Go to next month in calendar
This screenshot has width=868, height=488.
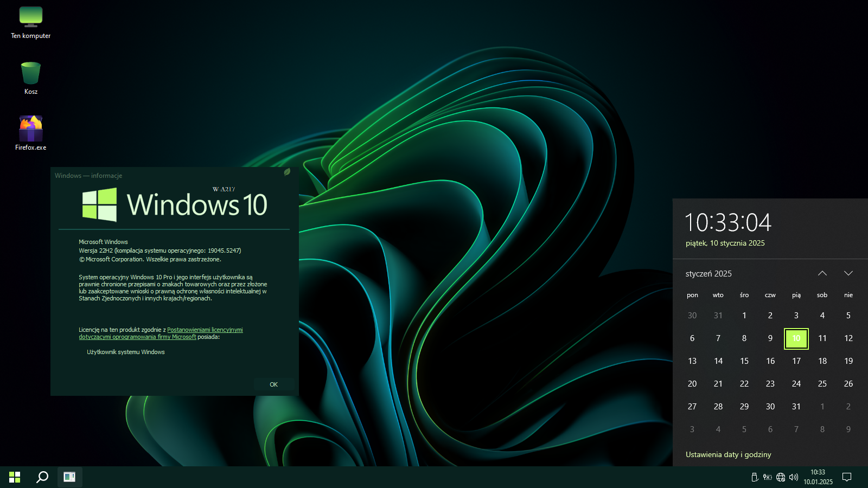coord(848,273)
